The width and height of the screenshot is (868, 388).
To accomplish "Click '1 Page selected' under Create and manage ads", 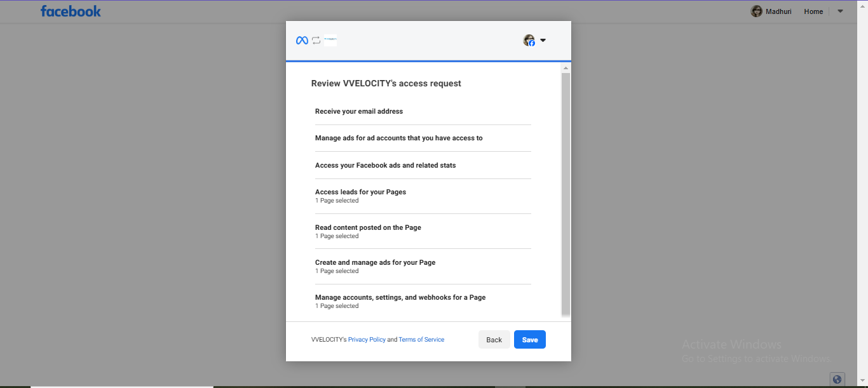I will click(337, 271).
